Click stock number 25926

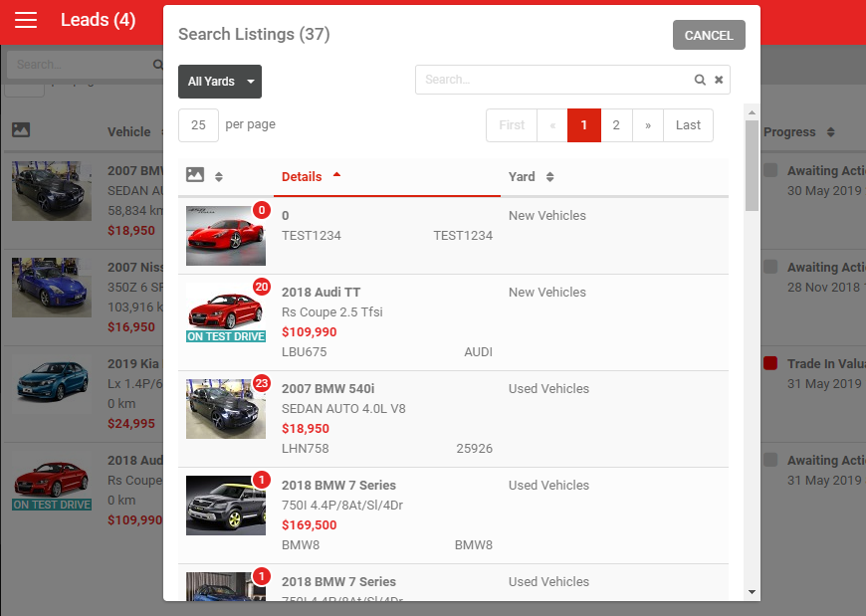click(475, 448)
